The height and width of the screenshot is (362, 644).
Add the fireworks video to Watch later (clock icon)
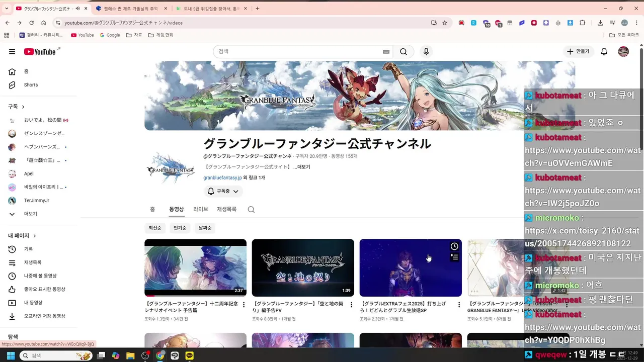pos(454,246)
